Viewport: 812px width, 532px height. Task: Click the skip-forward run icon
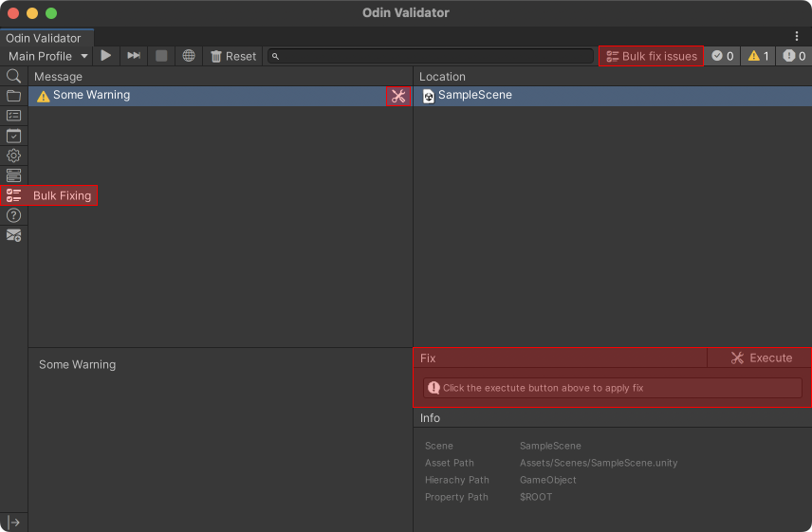pyautogui.click(x=134, y=56)
